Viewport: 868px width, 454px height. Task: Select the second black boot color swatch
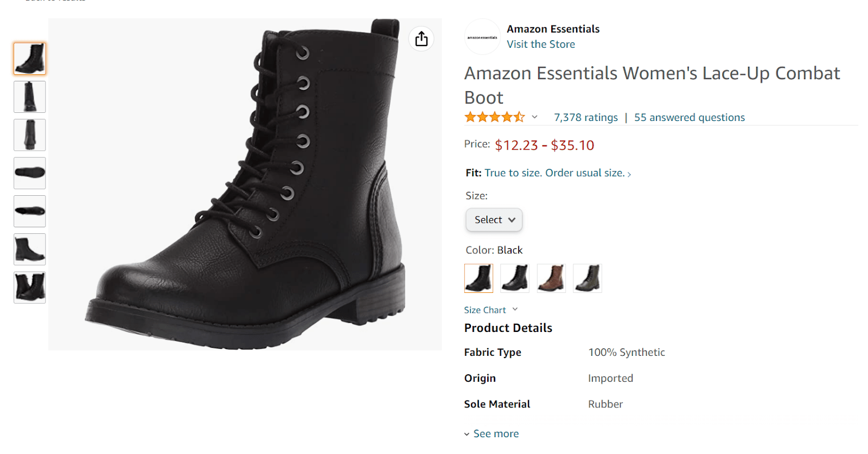click(x=515, y=278)
